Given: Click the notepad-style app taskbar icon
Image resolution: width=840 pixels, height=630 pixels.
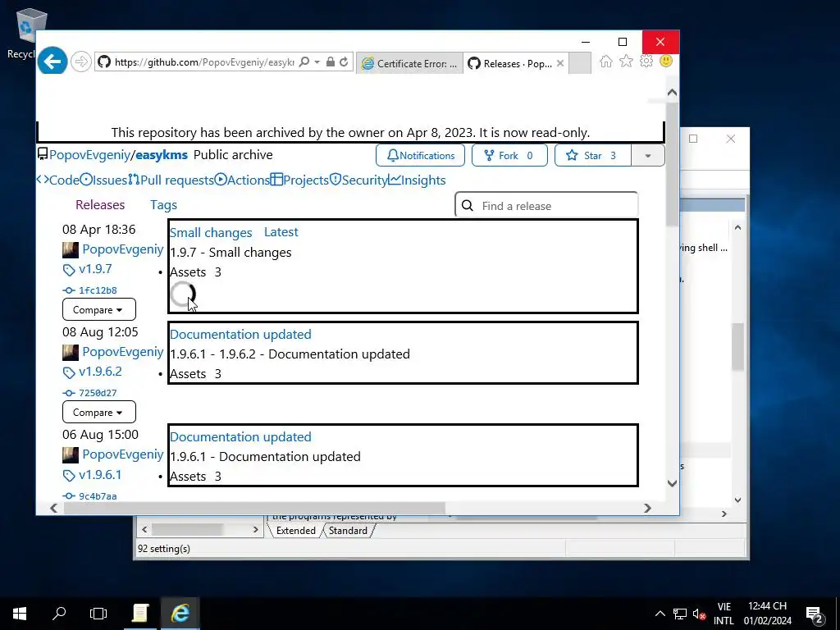Looking at the screenshot, I should (139, 614).
